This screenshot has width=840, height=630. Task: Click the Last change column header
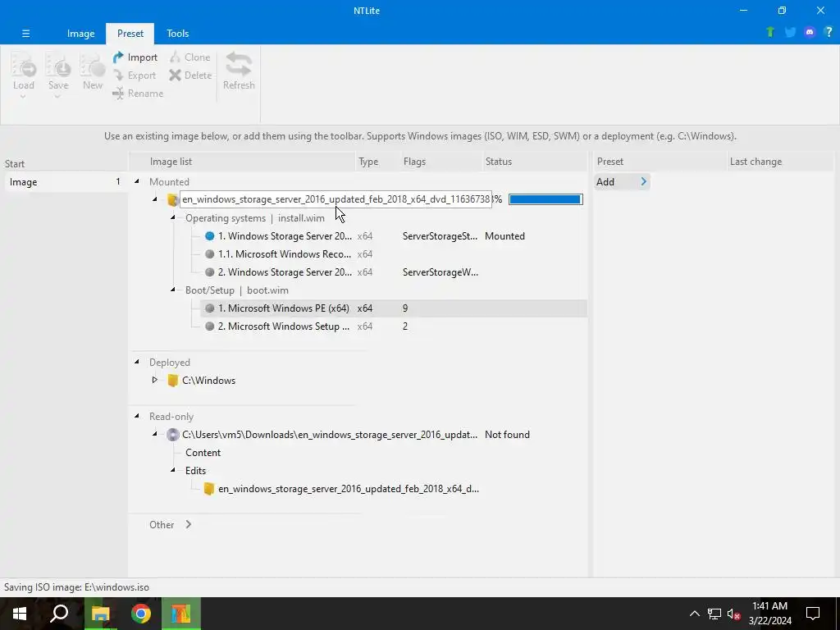(780, 162)
